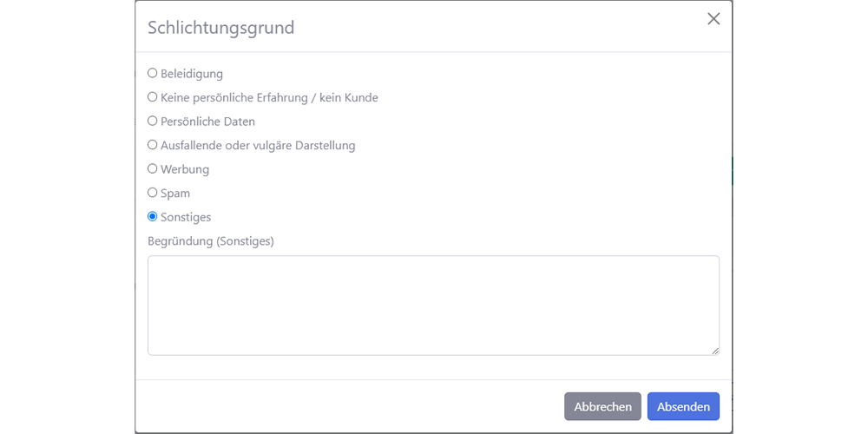
Task: Click the 'Spam' label text
Action: (175, 193)
